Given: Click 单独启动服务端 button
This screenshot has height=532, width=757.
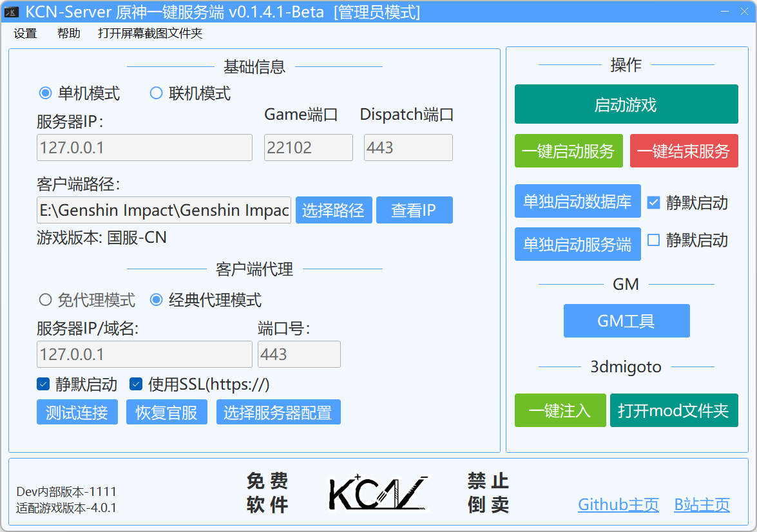Looking at the screenshot, I should [578, 244].
